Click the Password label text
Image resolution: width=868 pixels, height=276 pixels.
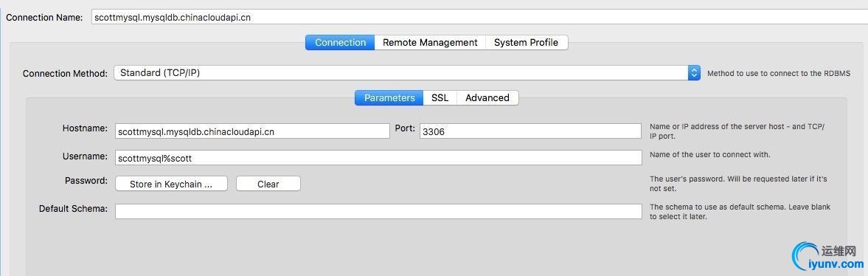[86, 180]
